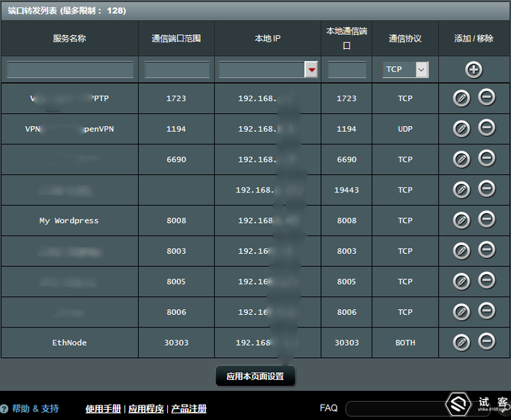The width and height of the screenshot is (511, 420).
Task: Delete the EthNode 30303 rule
Action: click(487, 341)
